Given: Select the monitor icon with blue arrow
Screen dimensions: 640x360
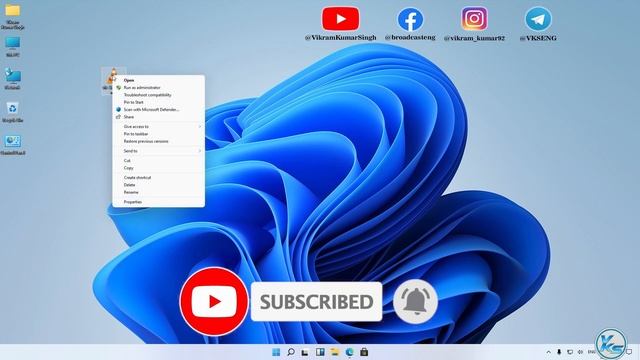Looking at the screenshot, I should pyautogui.click(x=13, y=76).
